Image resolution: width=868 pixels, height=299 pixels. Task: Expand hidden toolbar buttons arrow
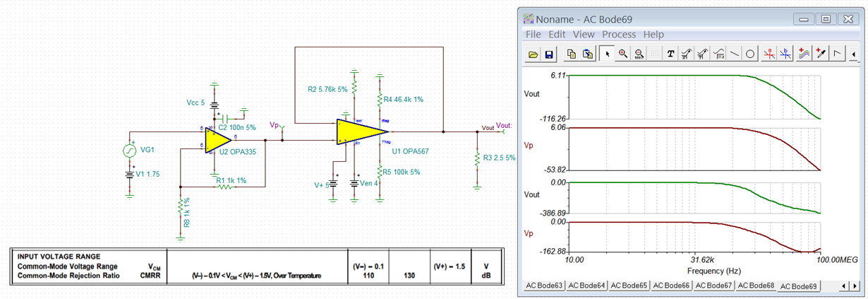[854, 54]
